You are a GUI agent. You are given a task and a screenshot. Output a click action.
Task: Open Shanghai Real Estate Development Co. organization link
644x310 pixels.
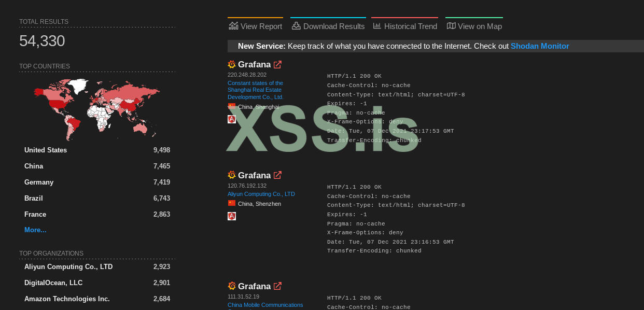[256, 90]
